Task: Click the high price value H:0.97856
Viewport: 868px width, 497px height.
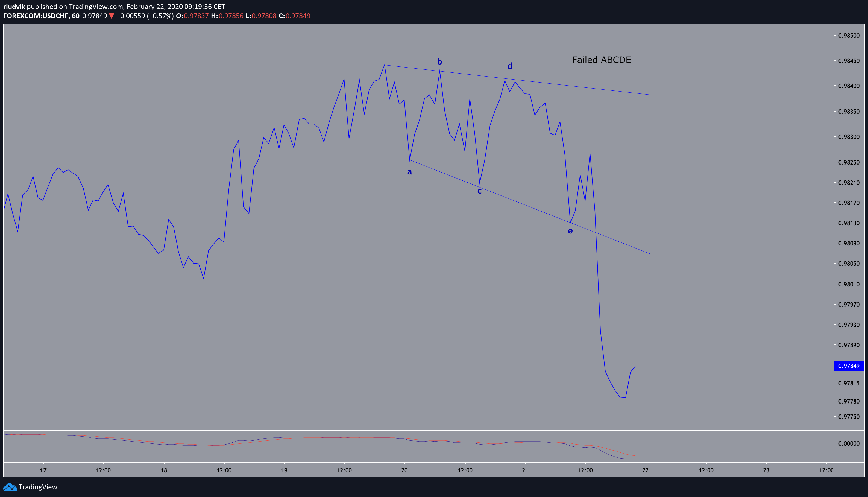Action: pos(227,16)
